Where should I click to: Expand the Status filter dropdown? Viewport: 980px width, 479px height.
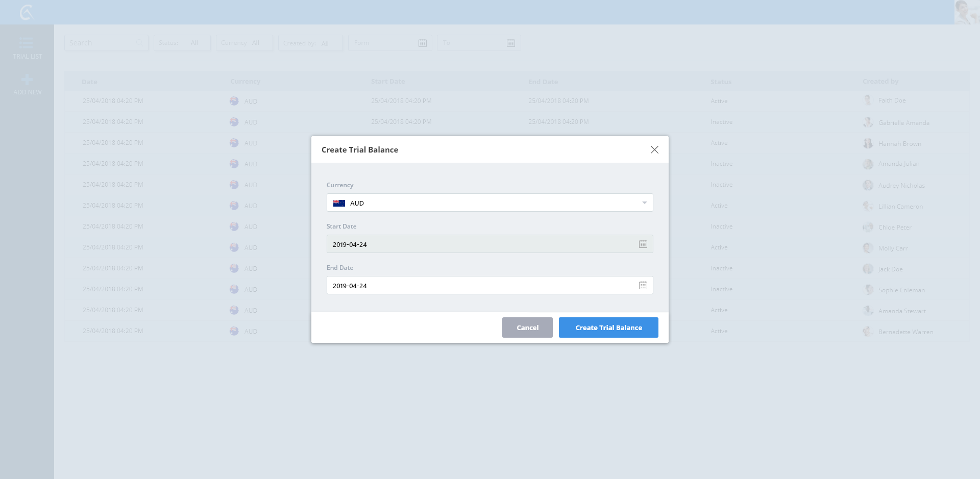pyautogui.click(x=182, y=43)
